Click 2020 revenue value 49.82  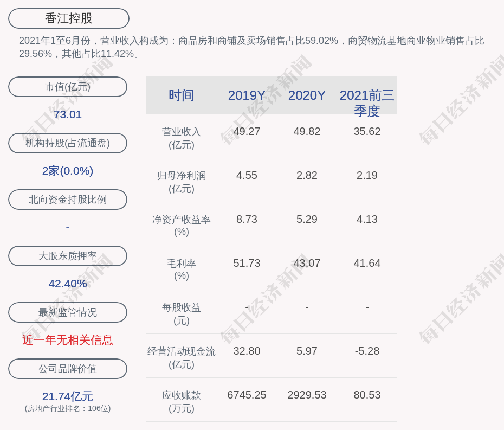[x=307, y=131]
